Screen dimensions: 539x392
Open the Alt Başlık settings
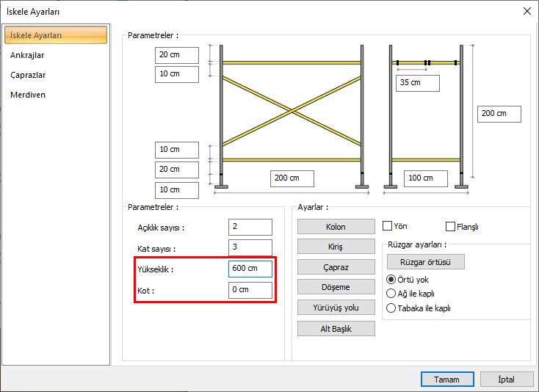(x=336, y=328)
